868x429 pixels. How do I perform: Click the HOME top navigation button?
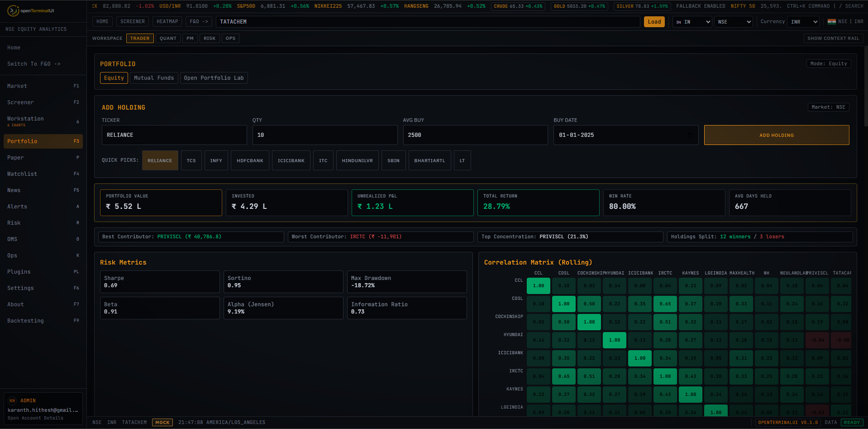[103, 22]
